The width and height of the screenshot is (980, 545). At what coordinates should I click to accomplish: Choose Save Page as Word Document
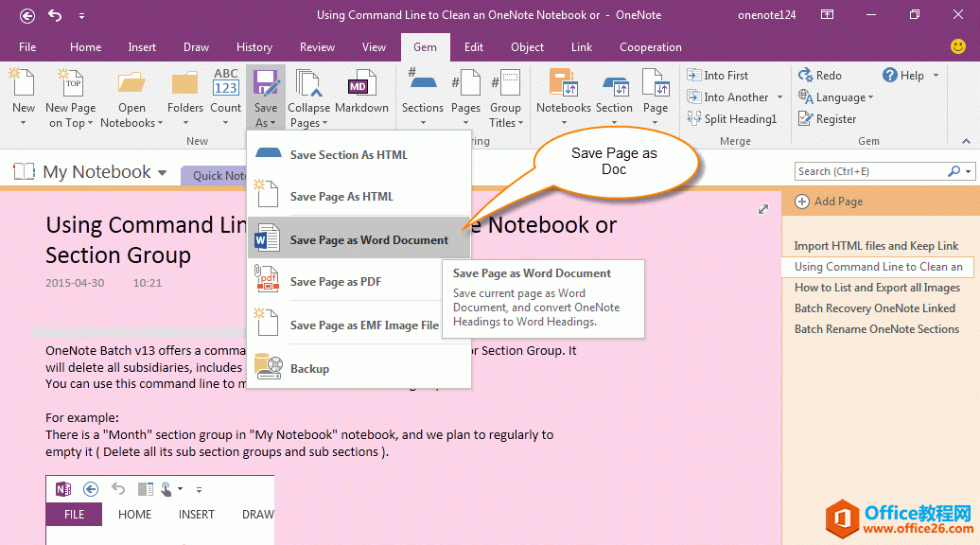pos(369,239)
